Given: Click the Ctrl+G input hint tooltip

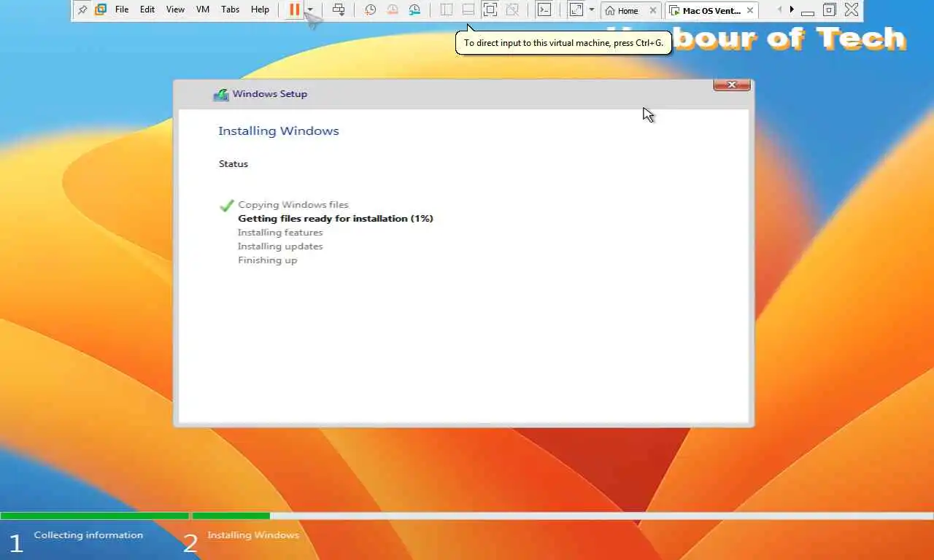Looking at the screenshot, I should point(563,43).
